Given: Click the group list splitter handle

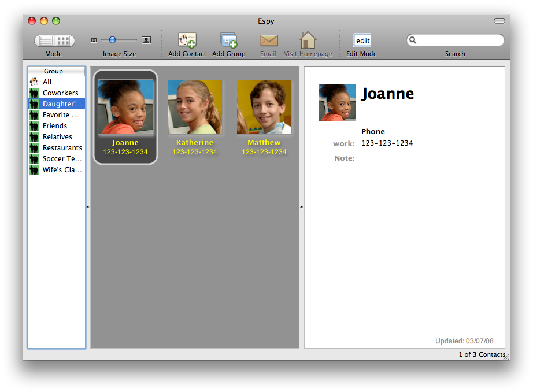Looking at the screenshot, I should pyautogui.click(x=88, y=207).
